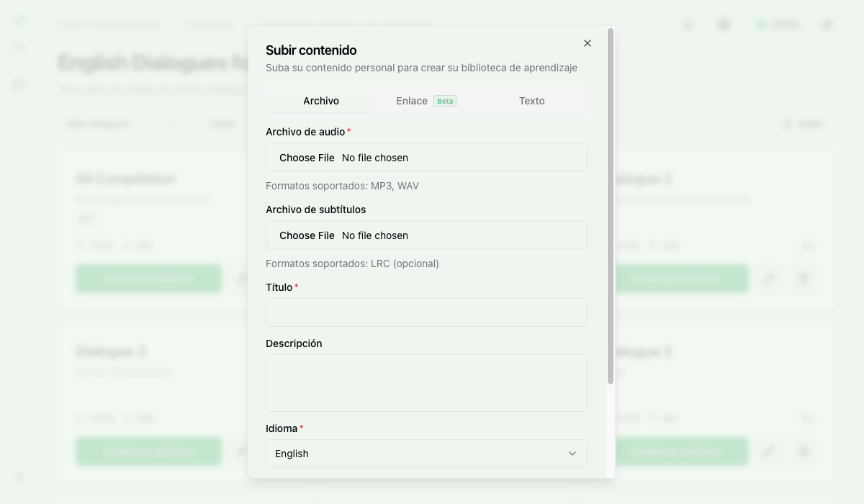The image size is (864, 504).
Task: Click into the Descripción text area
Action: coord(426,382)
